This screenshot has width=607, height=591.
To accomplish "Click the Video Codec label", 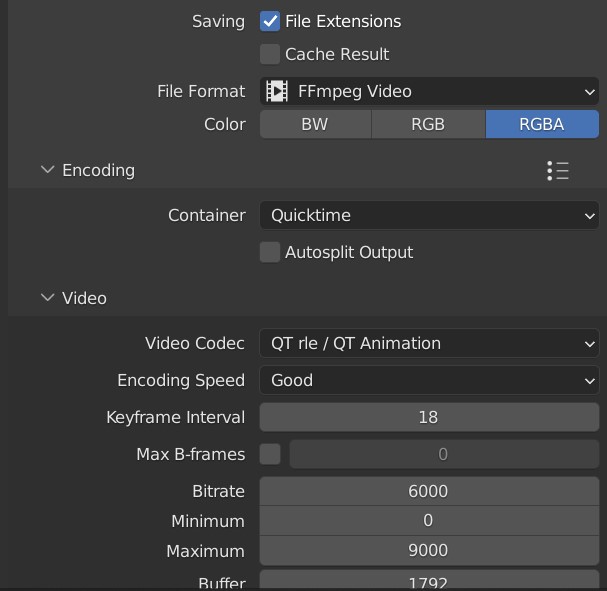I will click(195, 343).
